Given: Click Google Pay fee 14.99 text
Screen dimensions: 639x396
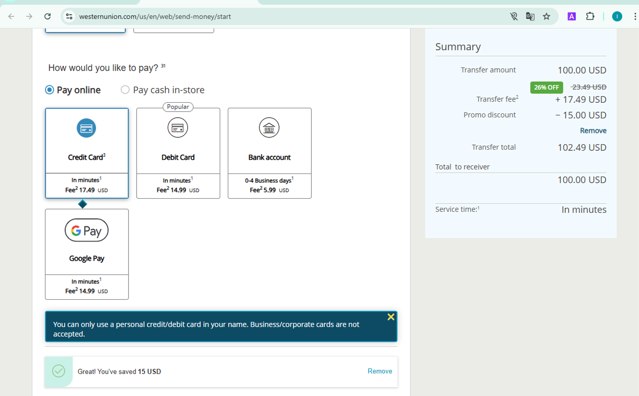Looking at the screenshot, I should (86, 291).
